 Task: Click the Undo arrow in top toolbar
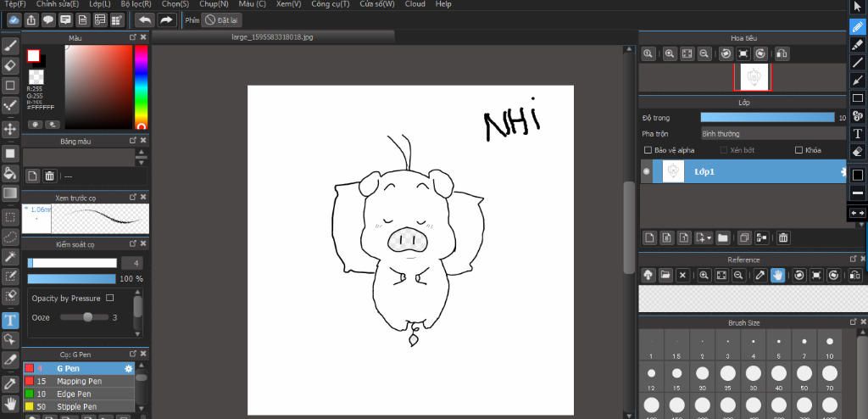click(144, 20)
